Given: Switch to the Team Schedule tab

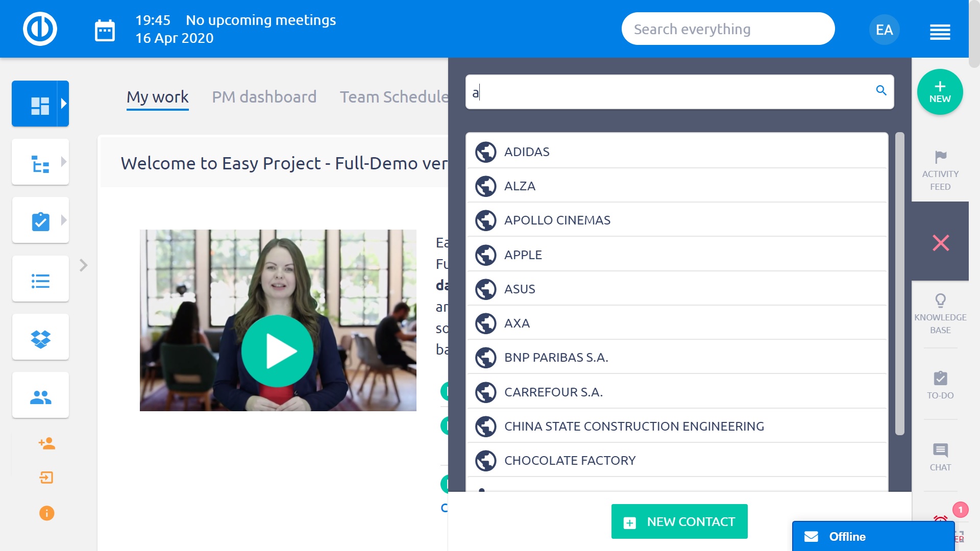Looking at the screenshot, I should click(394, 97).
